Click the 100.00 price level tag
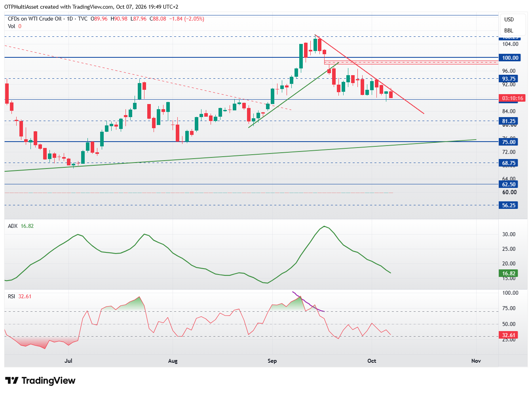The height and width of the screenshot is (394, 532). (510, 58)
